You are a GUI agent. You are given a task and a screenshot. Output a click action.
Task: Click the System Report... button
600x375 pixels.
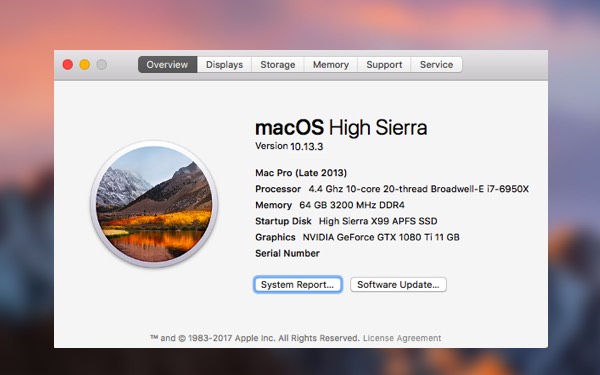pyautogui.click(x=298, y=285)
